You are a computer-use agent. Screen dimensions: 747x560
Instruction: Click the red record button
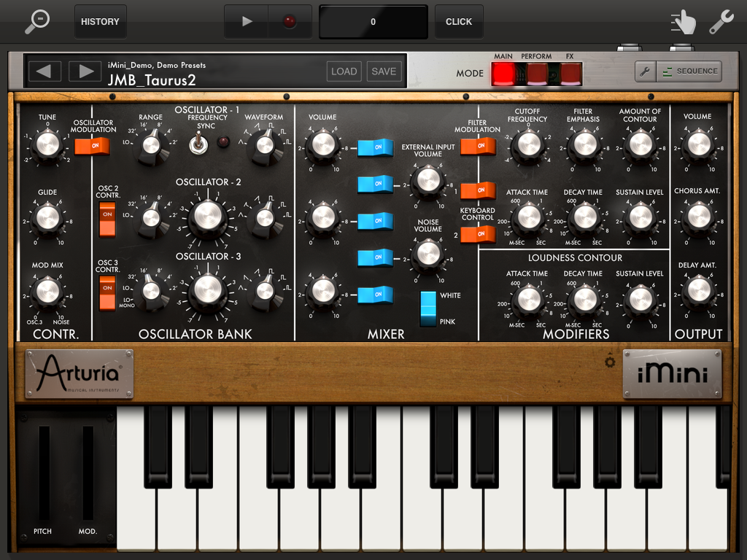point(289,21)
